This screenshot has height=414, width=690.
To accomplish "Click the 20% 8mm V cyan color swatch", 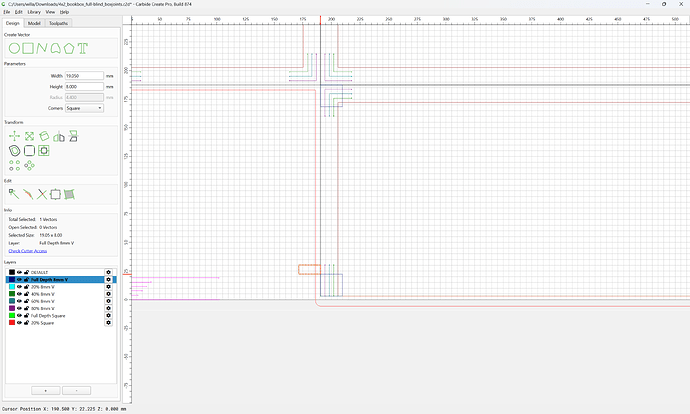I will (12, 287).
